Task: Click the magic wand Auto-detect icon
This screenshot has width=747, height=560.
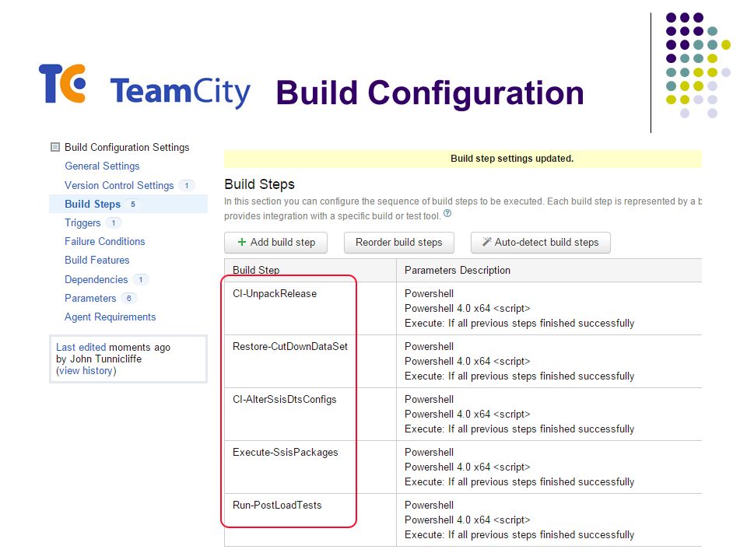Action: pyautogui.click(x=486, y=242)
